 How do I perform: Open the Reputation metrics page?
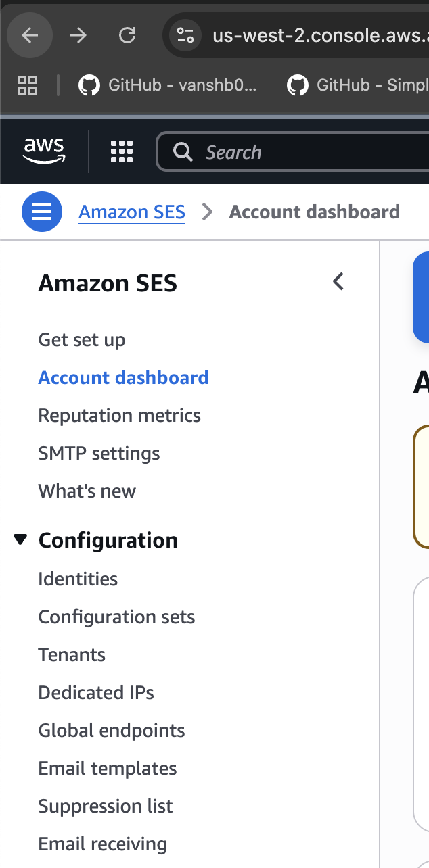point(119,415)
